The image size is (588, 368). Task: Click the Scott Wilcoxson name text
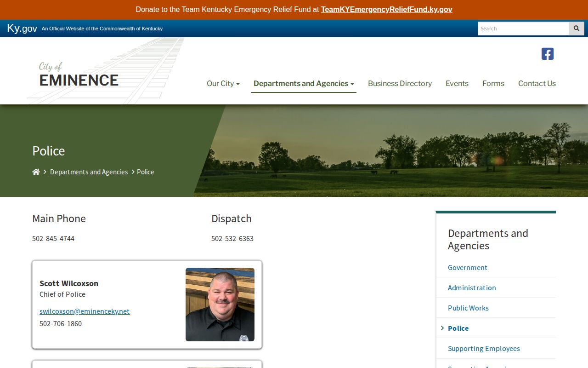pos(69,283)
